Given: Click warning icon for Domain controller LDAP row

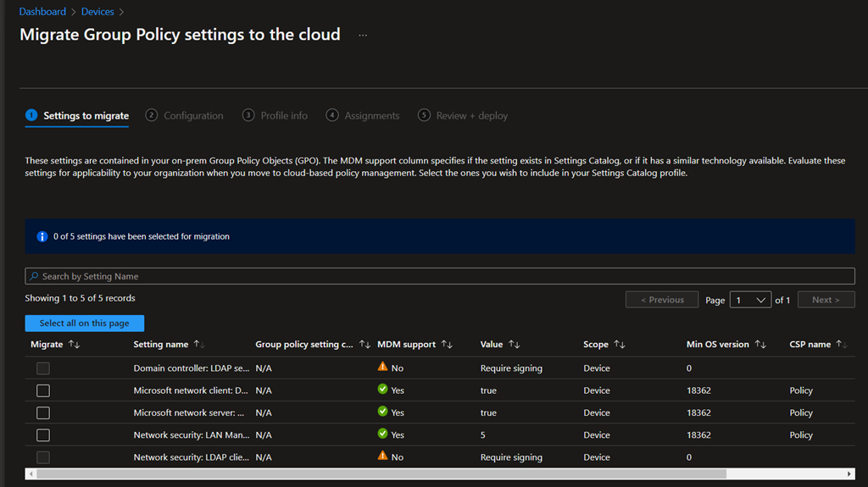Looking at the screenshot, I should [382, 368].
